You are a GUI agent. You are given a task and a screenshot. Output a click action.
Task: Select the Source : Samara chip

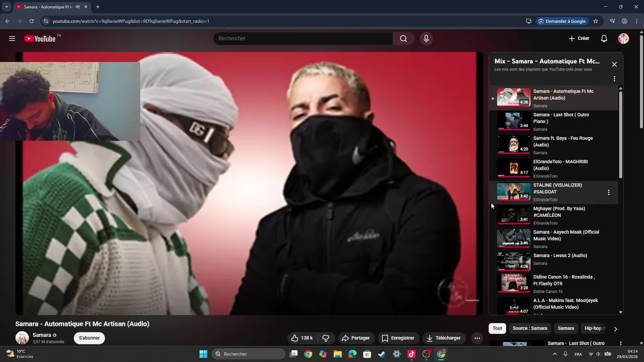[x=530, y=328]
